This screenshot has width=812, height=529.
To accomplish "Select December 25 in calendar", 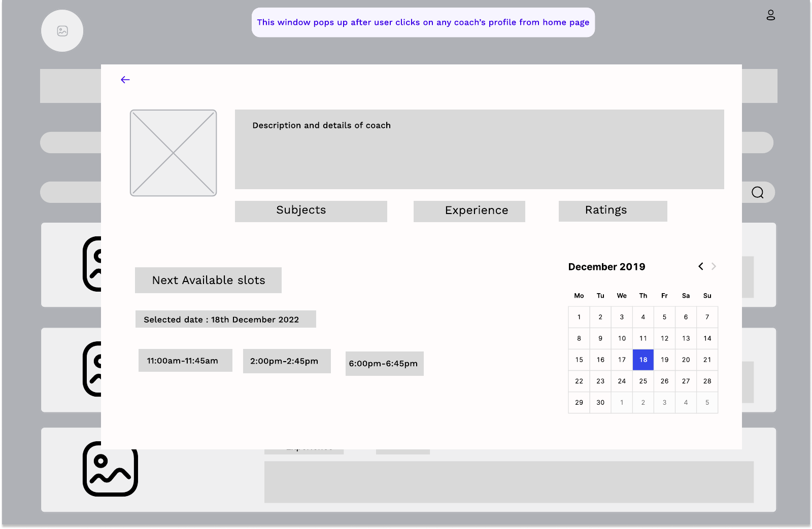I will click(643, 381).
